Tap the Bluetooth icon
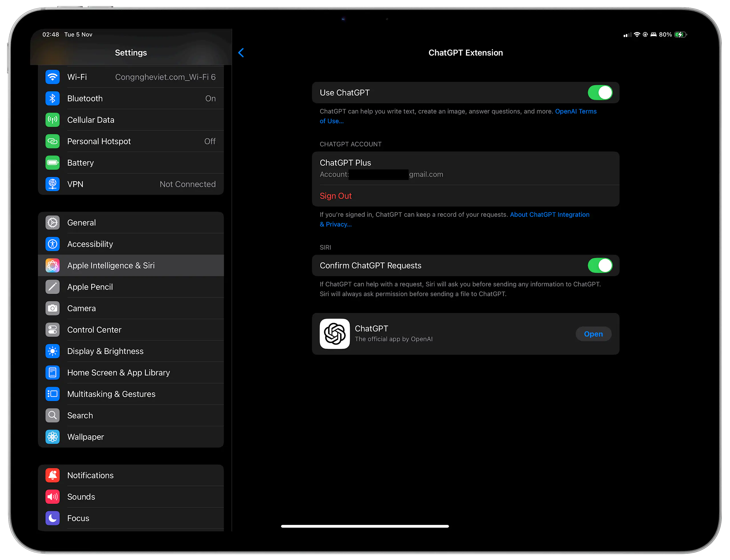This screenshot has height=560, width=730. click(52, 98)
